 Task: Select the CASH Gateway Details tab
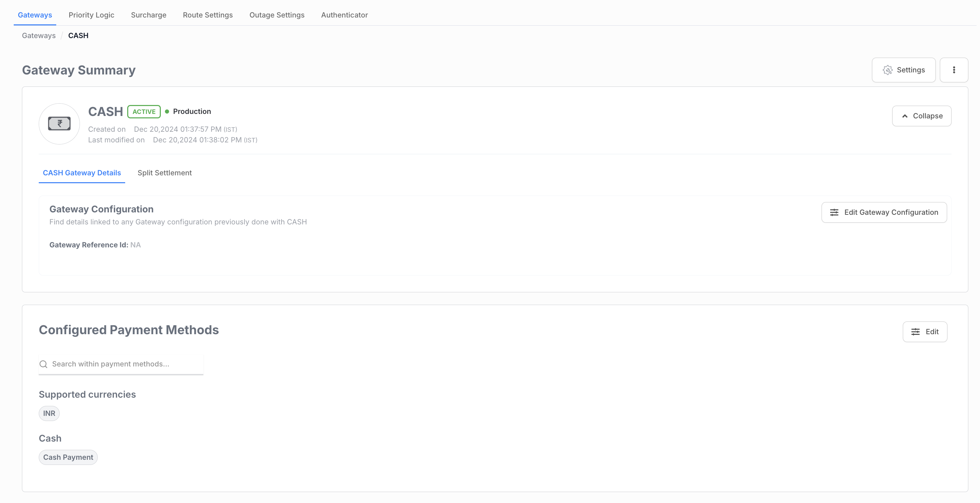82,173
